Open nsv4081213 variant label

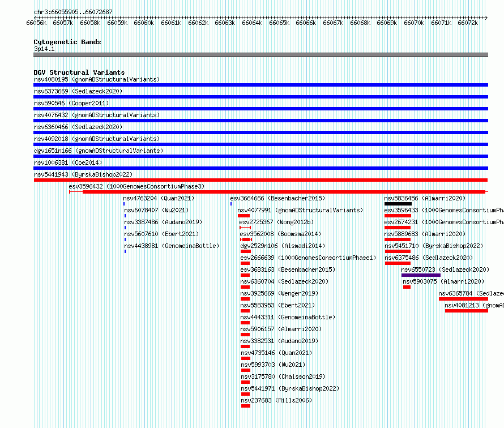click(x=475, y=305)
